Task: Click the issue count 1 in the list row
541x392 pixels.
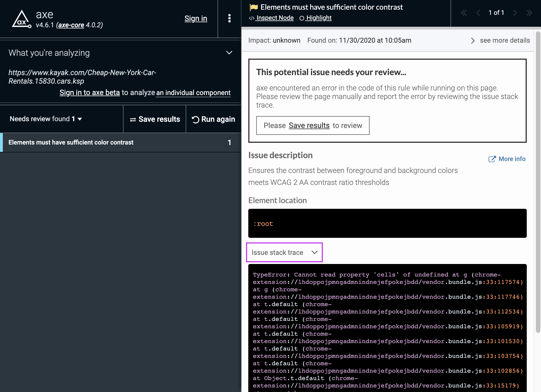Action: 229,143
